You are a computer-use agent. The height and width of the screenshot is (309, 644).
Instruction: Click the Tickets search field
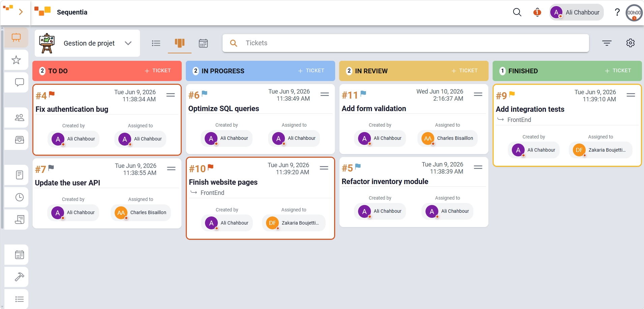[406, 43]
